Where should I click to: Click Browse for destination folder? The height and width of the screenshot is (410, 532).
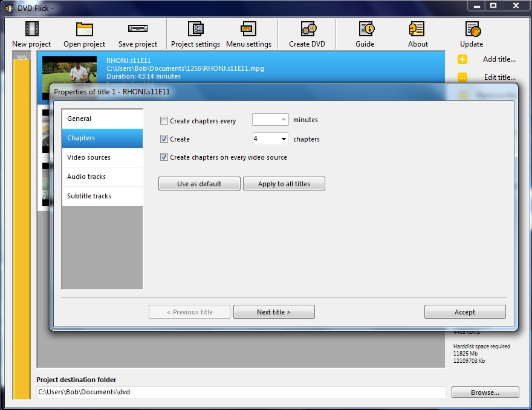(x=485, y=392)
